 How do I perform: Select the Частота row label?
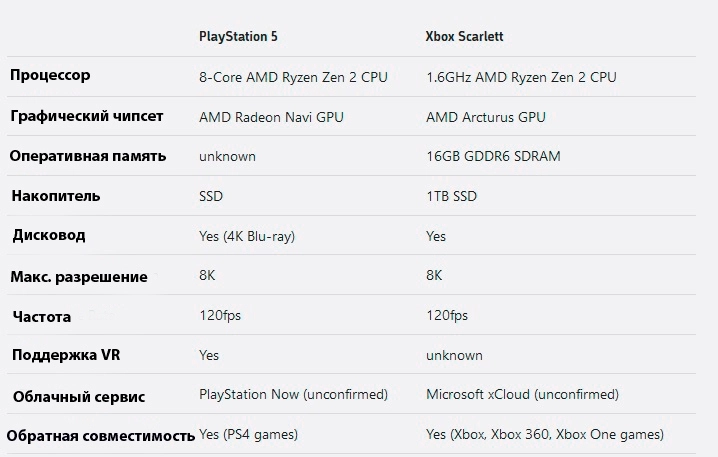click(x=42, y=316)
